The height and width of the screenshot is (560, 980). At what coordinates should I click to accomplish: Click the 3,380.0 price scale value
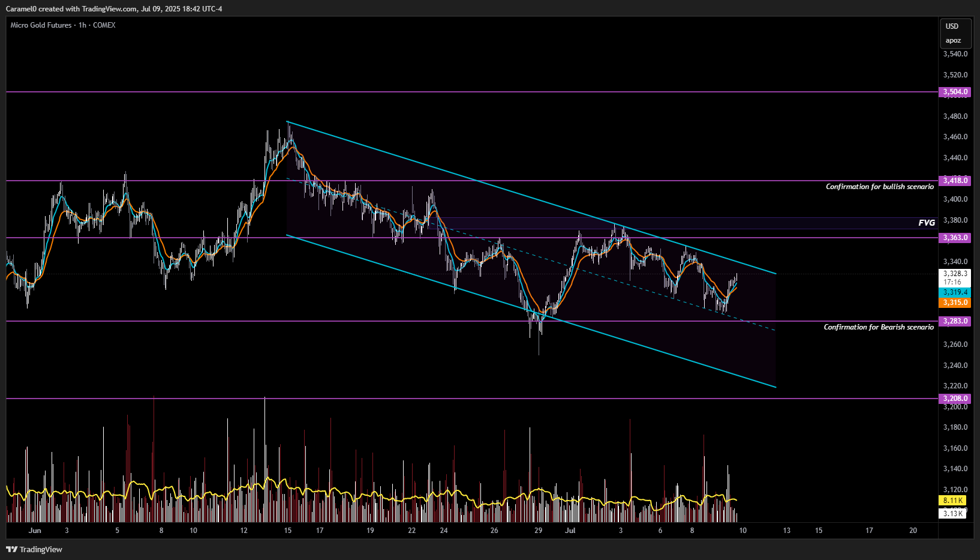pyautogui.click(x=955, y=220)
